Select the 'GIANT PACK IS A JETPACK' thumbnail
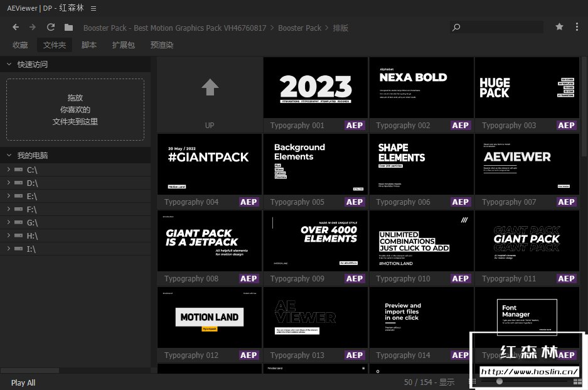This screenshot has height=390, width=588. pos(210,241)
